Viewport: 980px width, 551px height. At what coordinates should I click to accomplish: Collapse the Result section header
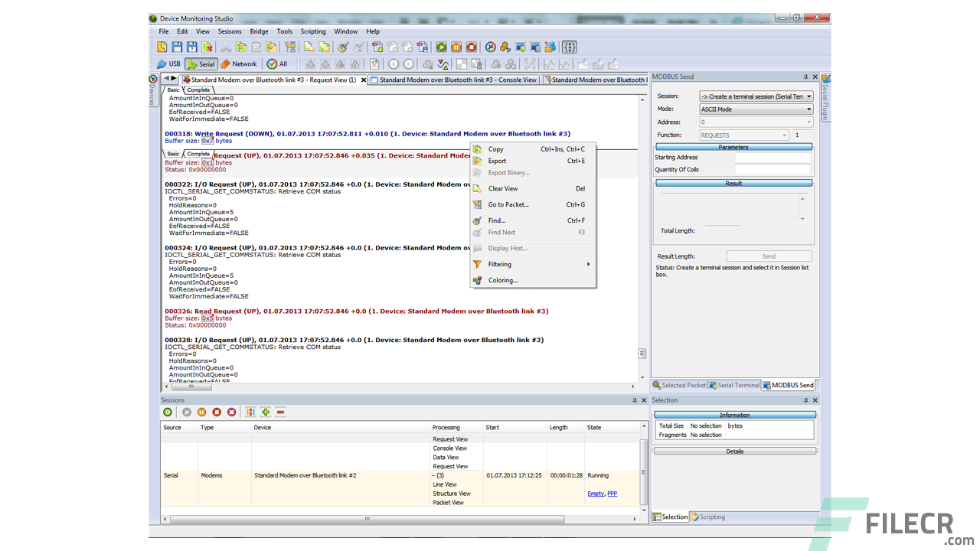click(733, 184)
